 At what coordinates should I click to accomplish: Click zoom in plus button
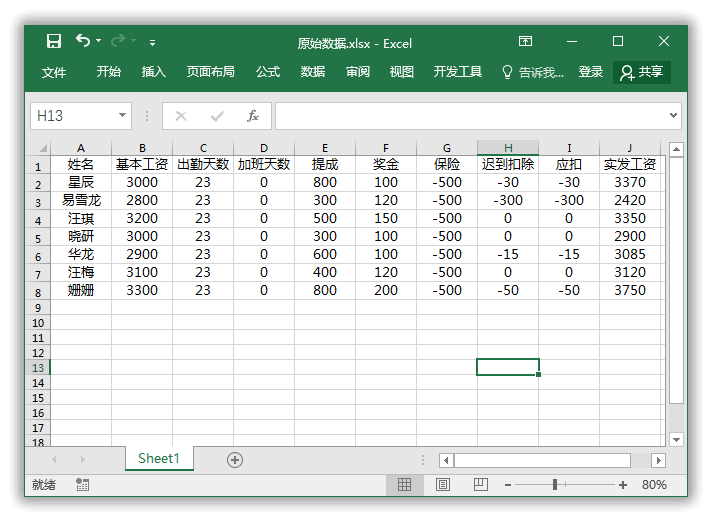[x=623, y=485]
